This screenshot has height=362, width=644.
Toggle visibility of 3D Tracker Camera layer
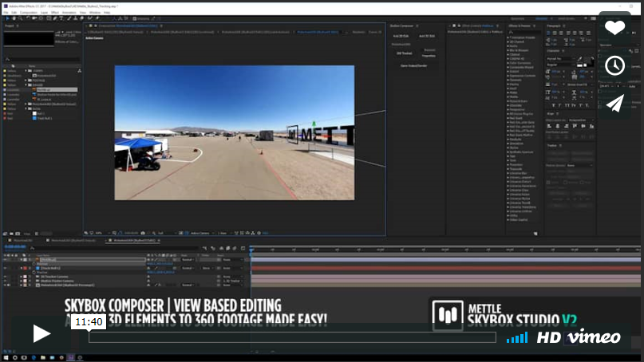pos(6,276)
